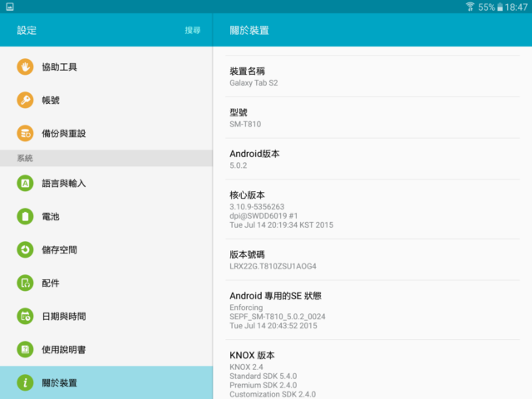The height and width of the screenshot is (399, 532).
Task: Tap the 3.10.9-5356263 kernel string
Action: (257, 207)
